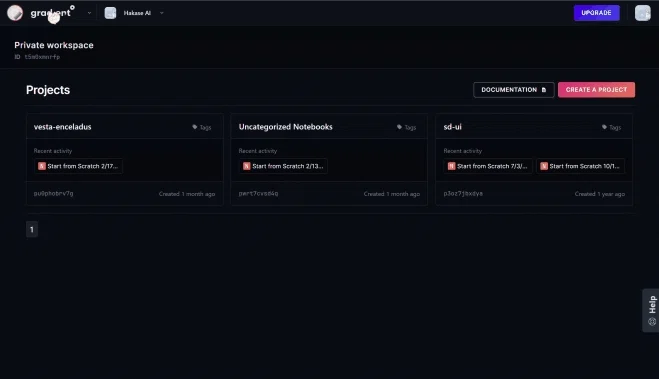Image resolution: width=659 pixels, height=379 pixels.
Task: Select project ID pu0phobrv7g
Action: coord(53,194)
